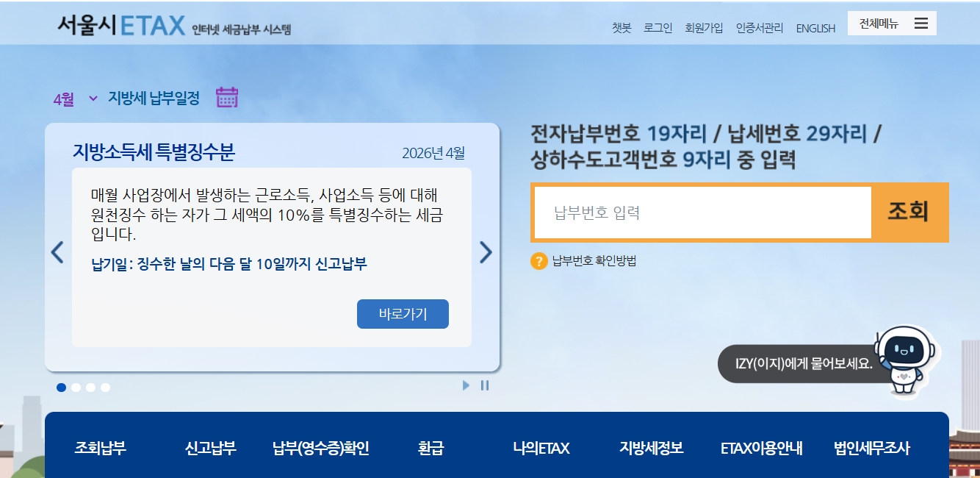Click the 납부번호 확인방법 link
The image size is (980, 478).
pos(594,261)
